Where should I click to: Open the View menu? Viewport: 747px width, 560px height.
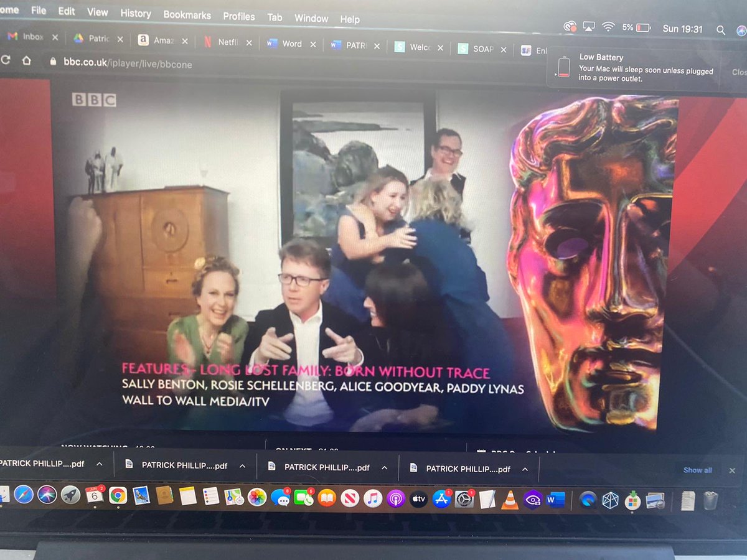(97, 12)
